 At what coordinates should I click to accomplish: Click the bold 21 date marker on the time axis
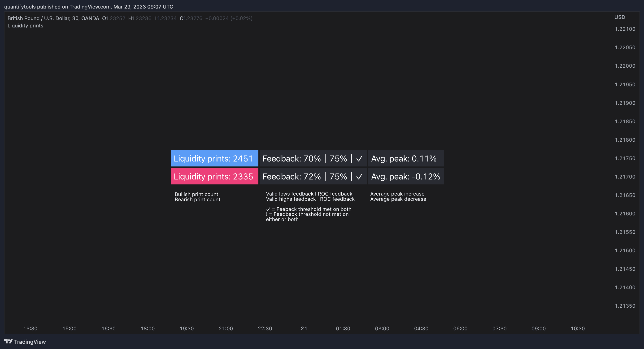304,328
